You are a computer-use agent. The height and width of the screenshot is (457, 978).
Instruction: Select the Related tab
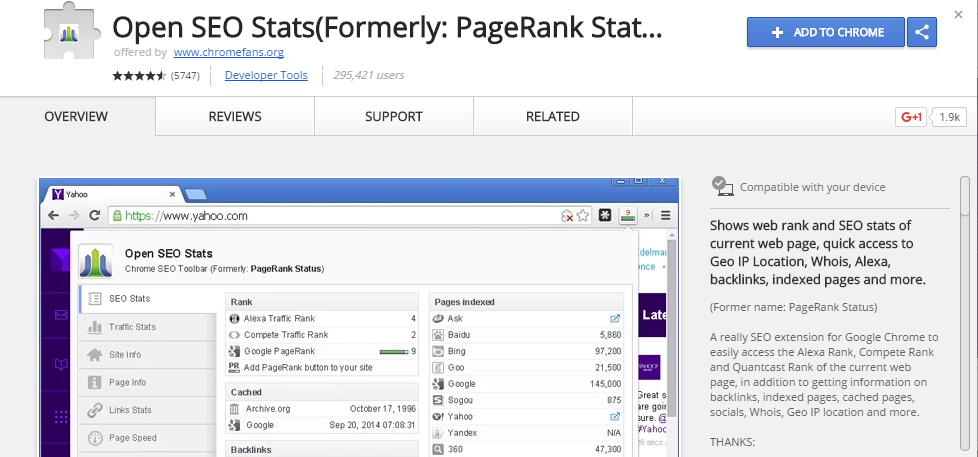(x=552, y=117)
